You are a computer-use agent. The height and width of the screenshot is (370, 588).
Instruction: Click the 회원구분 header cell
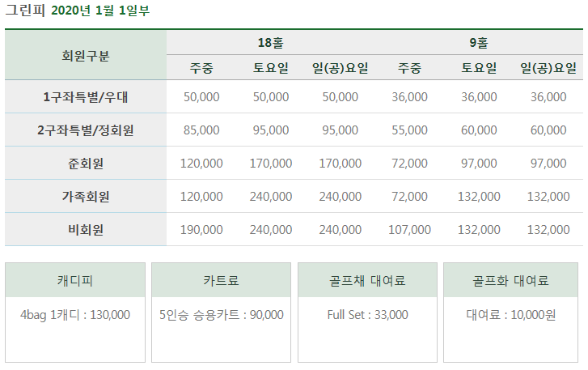click(x=86, y=55)
